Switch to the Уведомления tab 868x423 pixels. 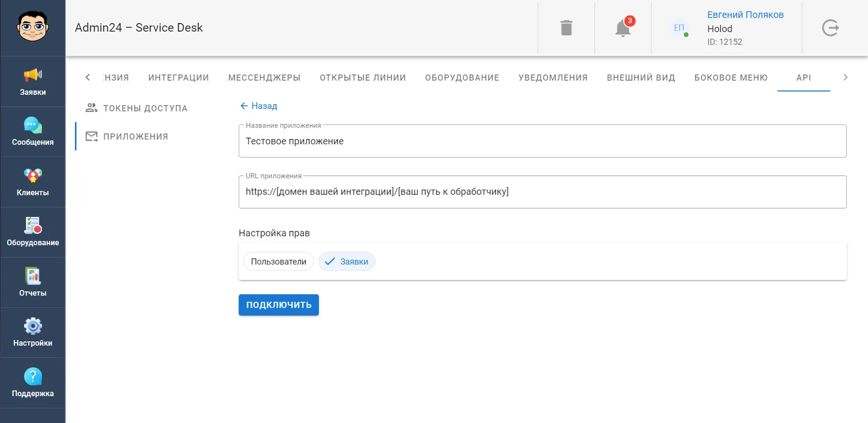553,77
